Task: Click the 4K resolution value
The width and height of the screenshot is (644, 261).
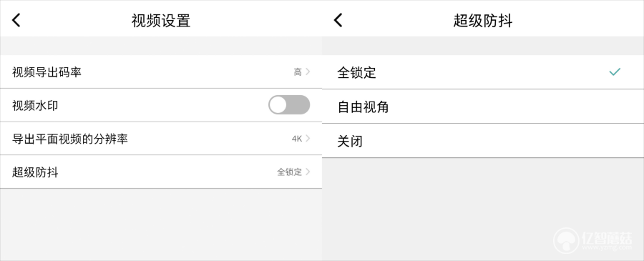Action: click(297, 139)
